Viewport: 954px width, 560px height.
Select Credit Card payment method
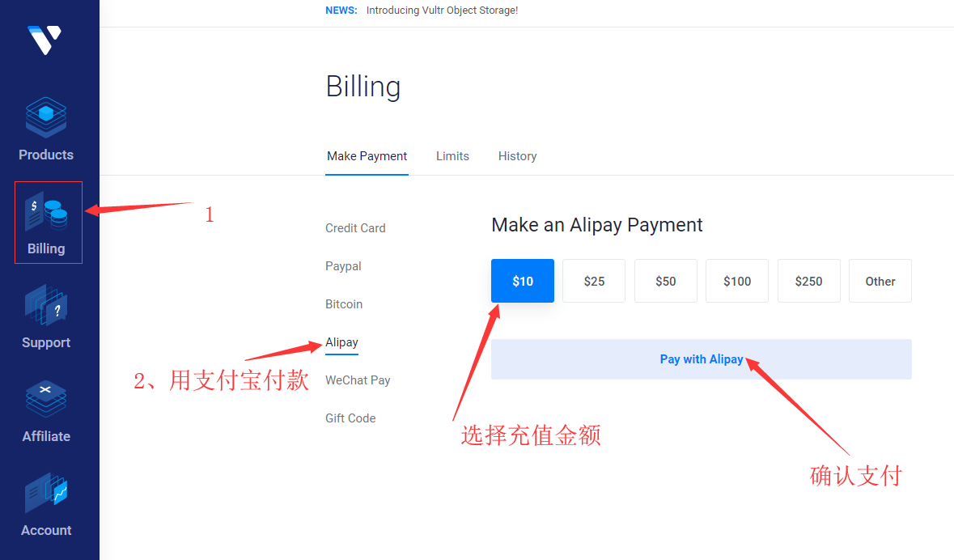[x=355, y=228]
